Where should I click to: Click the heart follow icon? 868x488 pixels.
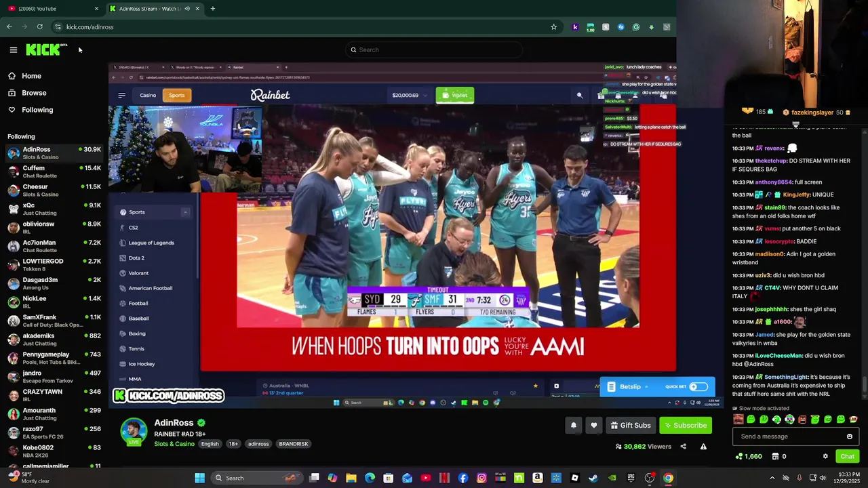tap(594, 425)
